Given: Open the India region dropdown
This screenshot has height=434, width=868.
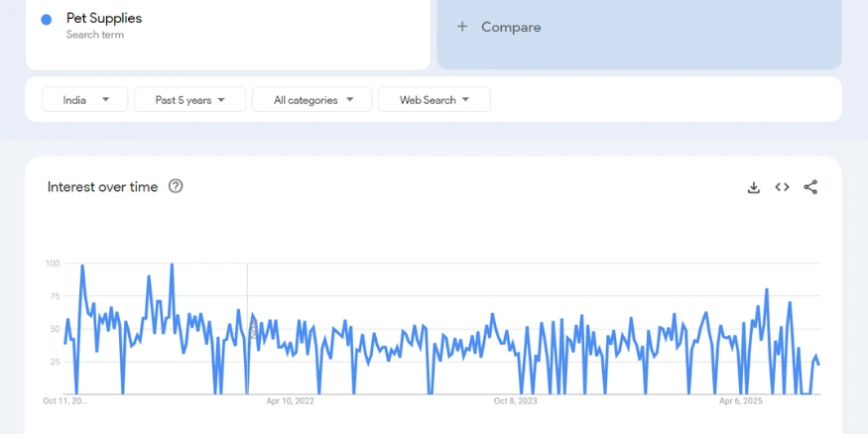Looking at the screenshot, I should (84, 99).
